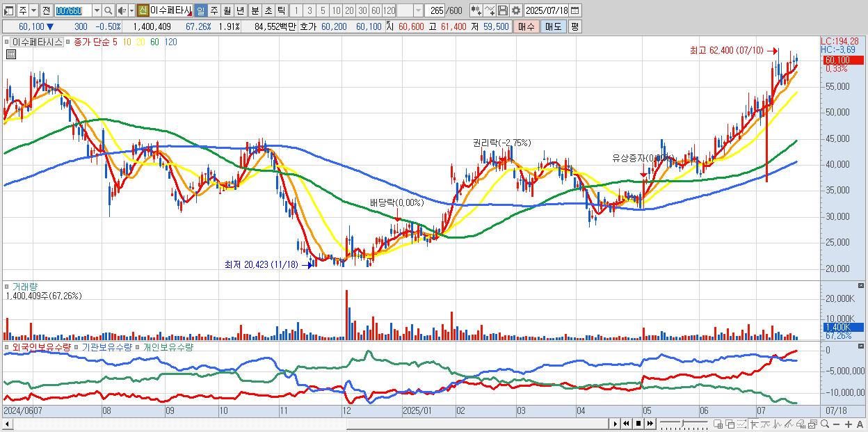868x432 pixels.
Task: Click the minus zoom-out icon at bottom
Action: [x=837, y=424]
